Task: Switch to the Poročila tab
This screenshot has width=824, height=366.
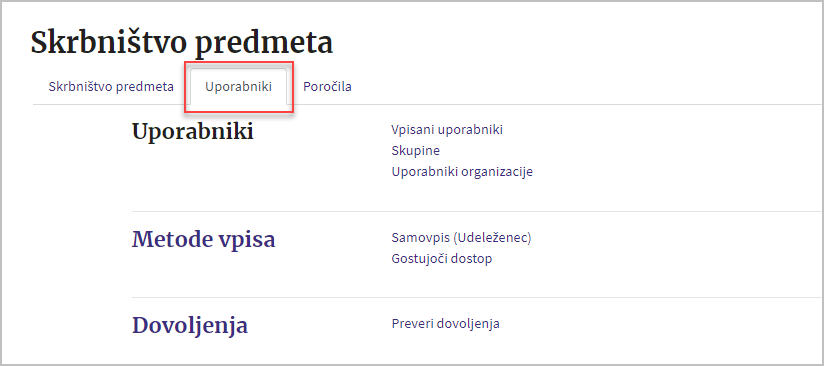Action: [327, 87]
